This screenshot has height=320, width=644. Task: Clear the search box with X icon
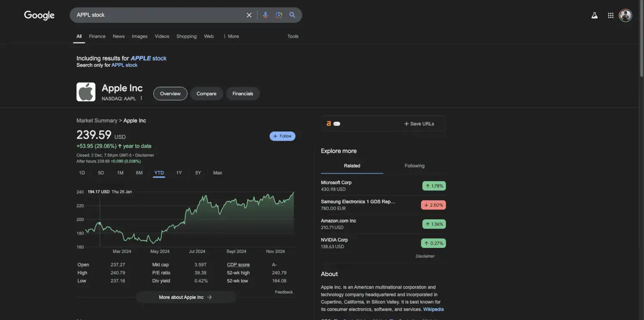tap(249, 15)
